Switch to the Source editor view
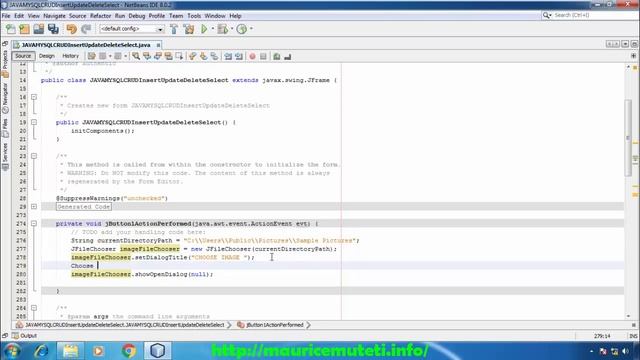The width and height of the screenshot is (640, 360). pos(23,56)
